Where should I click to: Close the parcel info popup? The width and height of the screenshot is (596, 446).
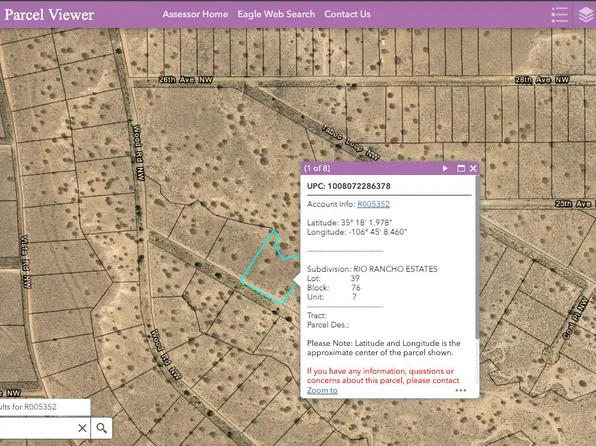click(473, 168)
